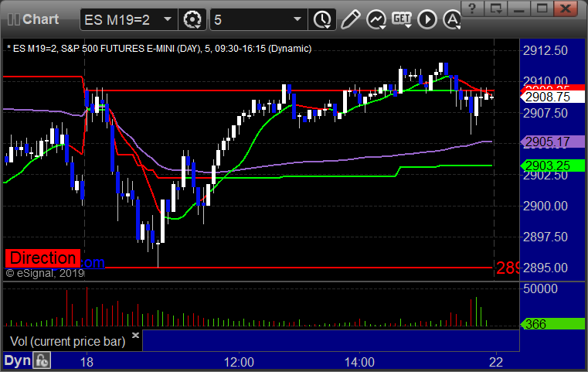Open the circled A alerts menu

pos(452,19)
